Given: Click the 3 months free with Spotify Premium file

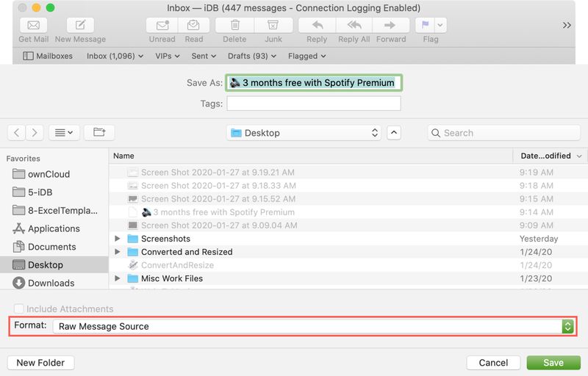Looking at the screenshot, I should click(x=348, y=212).
